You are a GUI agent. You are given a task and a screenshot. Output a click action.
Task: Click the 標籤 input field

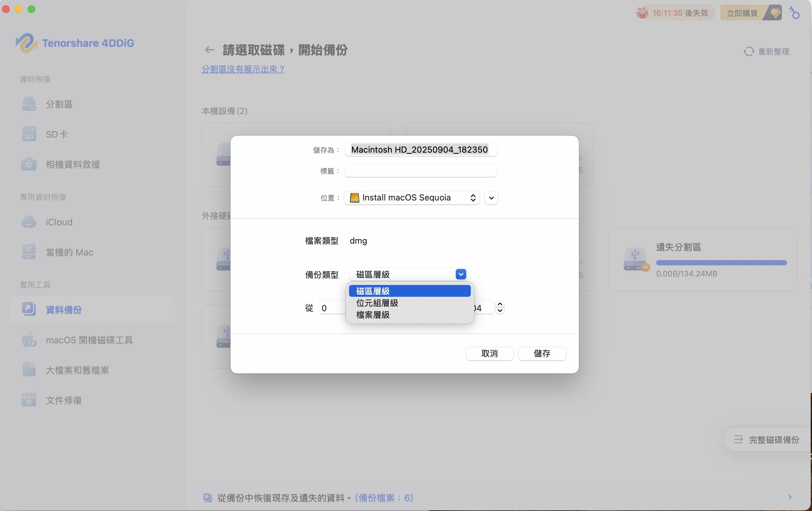click(421, 171)
